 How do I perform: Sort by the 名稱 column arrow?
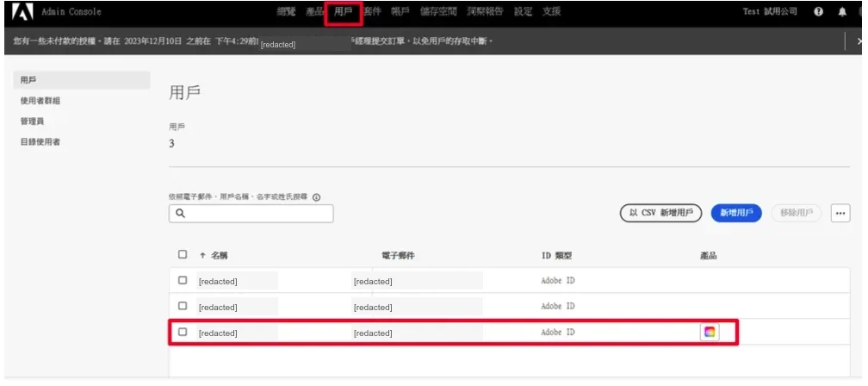(202, 256)
